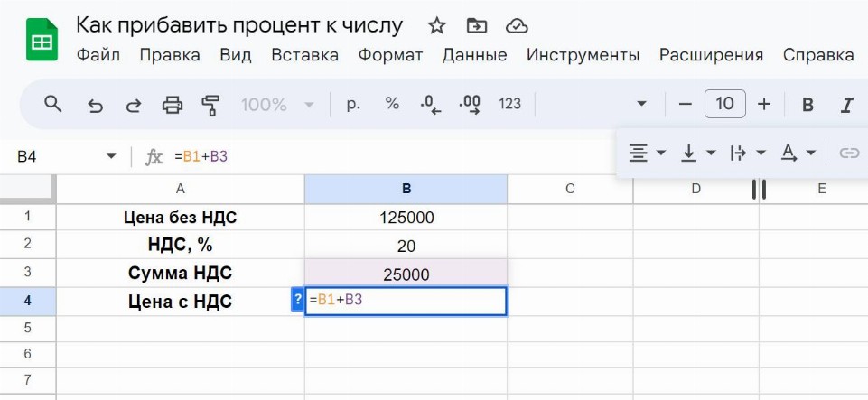Viewport: 868px width, 400px height.
Task: Expand the name box dropdown for B4
Action: (x=111, y=156)
